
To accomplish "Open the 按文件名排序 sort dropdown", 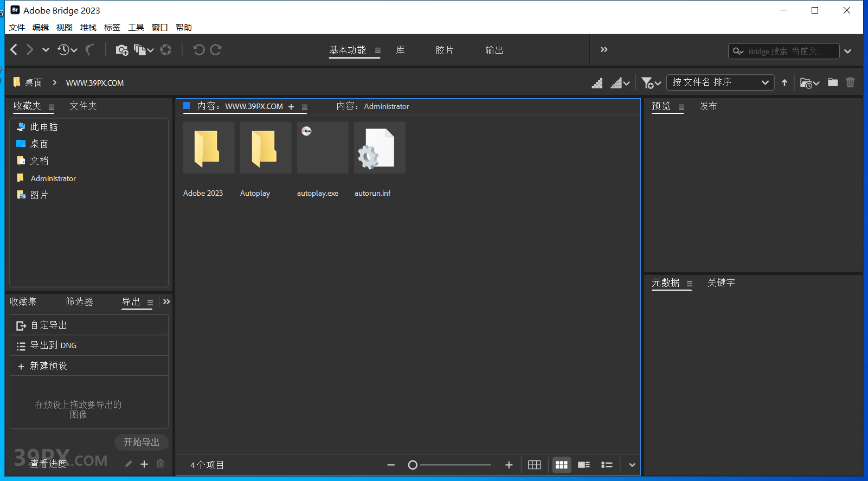I will tap(720, 82).
